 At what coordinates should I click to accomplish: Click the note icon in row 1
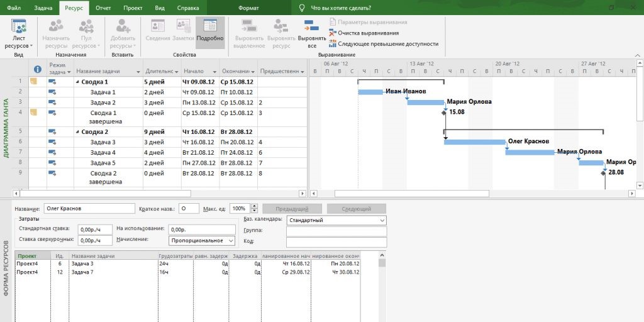tap(34, 82)
